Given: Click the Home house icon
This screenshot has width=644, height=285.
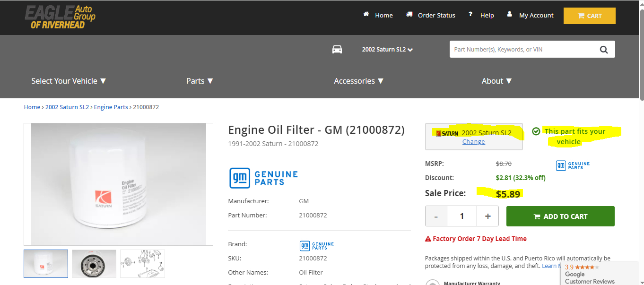Looking at the screenshot, I should pos(366,15).
